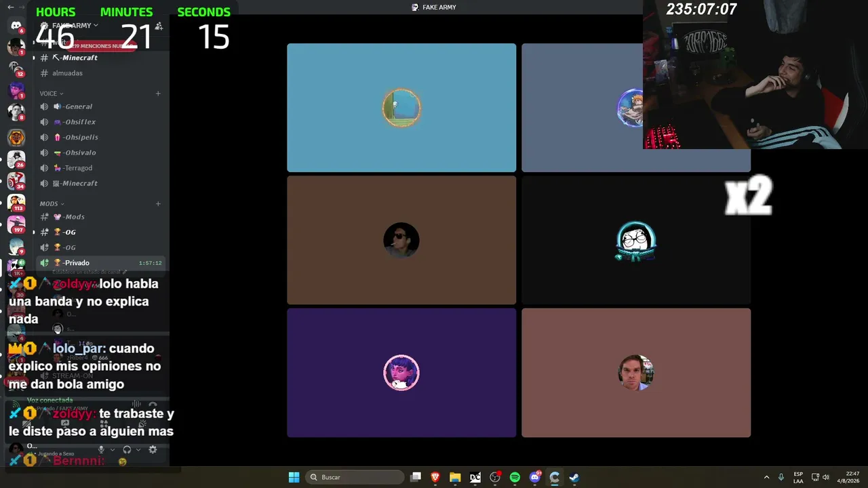Collapse the MODS category
This screenshot has width=868, height=488.
[52, 203]
